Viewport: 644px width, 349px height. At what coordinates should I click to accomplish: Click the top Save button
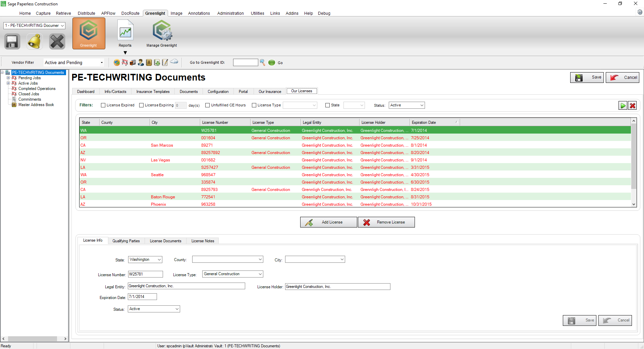587,78
